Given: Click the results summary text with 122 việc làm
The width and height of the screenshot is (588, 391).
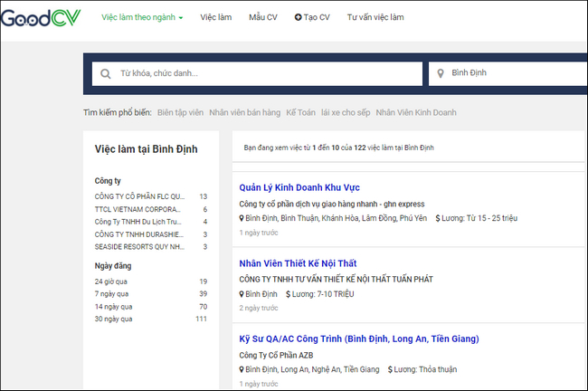Looking at the screenshot, I should 338,148.
